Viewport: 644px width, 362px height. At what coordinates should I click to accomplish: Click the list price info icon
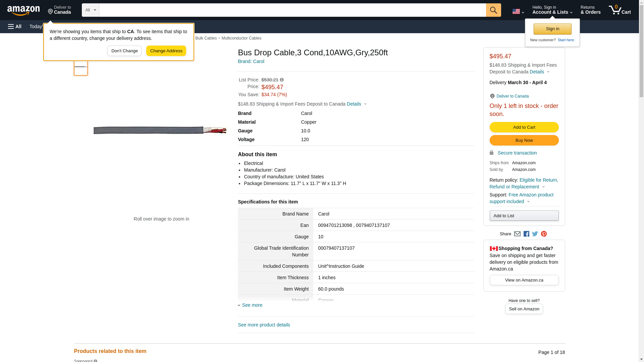[x=282, y=80]
